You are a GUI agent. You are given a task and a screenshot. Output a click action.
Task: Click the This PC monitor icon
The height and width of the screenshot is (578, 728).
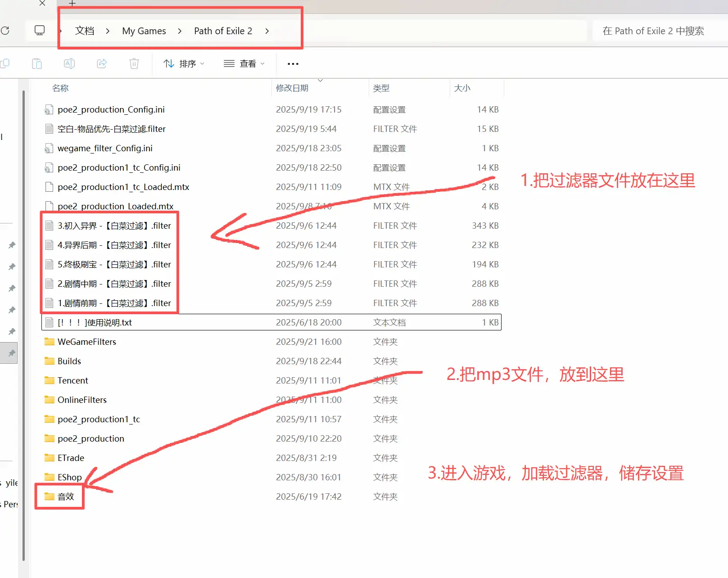pyautogui.click(x=40, y=31)
